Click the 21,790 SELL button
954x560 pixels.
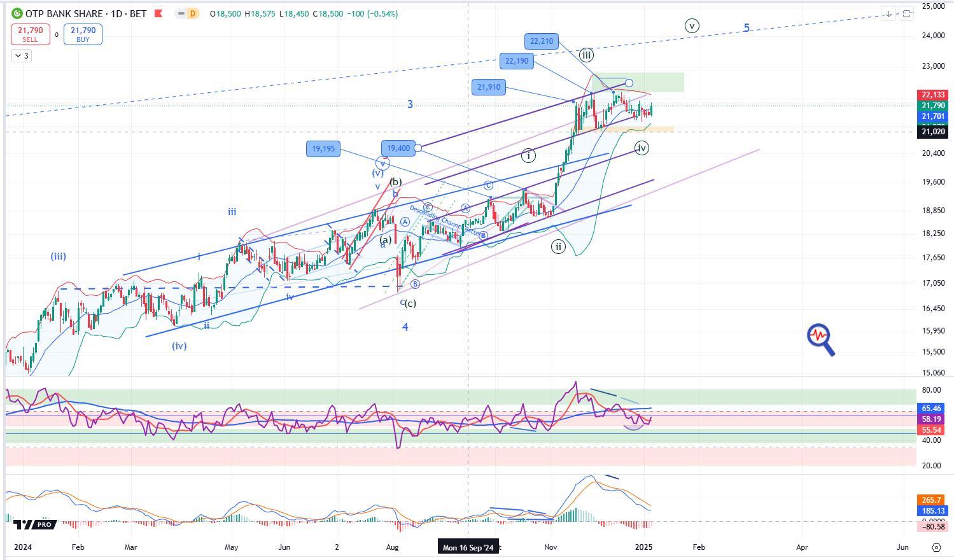(30, 34)
